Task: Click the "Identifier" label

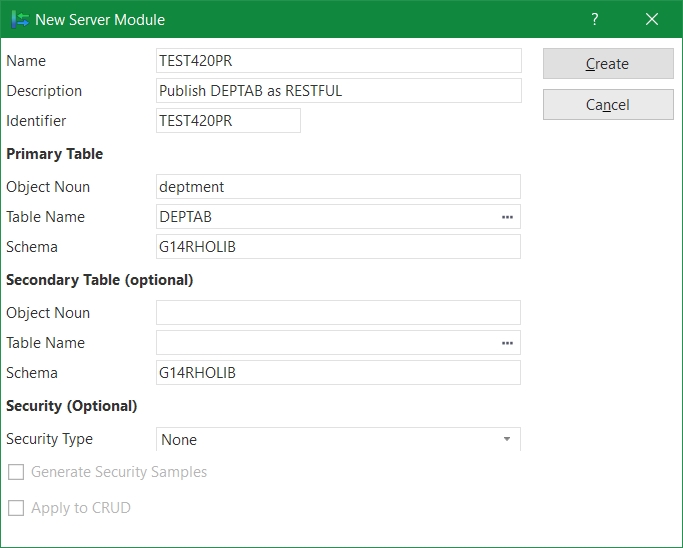Action: point(36,121)
